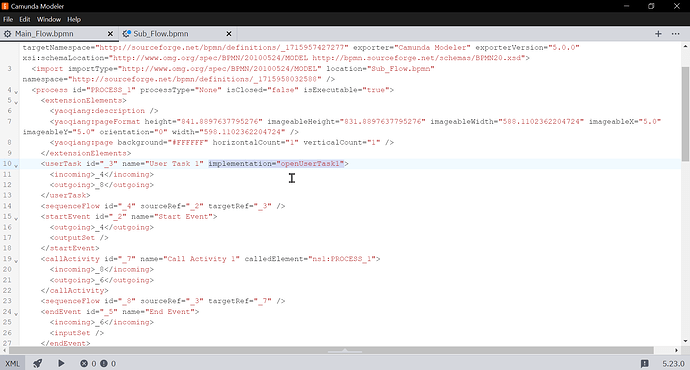
Task: Collapse extensionElements fold at line 5
Action: coord(16,103)
